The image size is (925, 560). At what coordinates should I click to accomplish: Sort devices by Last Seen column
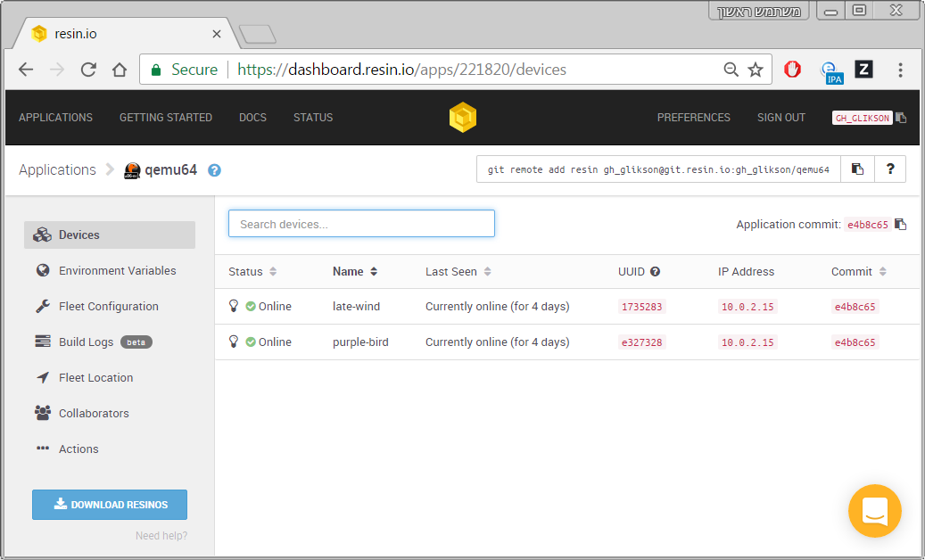[x=458, y=272]
